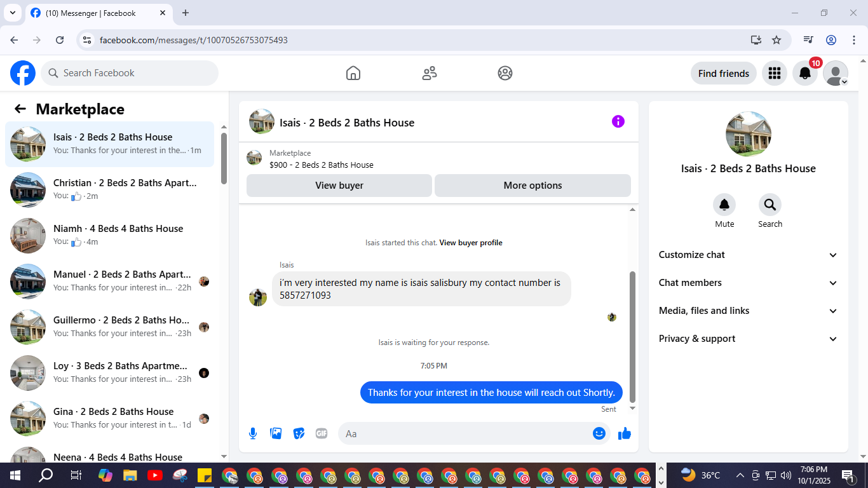This screenshot has height=488, width=868.
Task: Open the Chrome profile icon
Action: click(831, 40)
